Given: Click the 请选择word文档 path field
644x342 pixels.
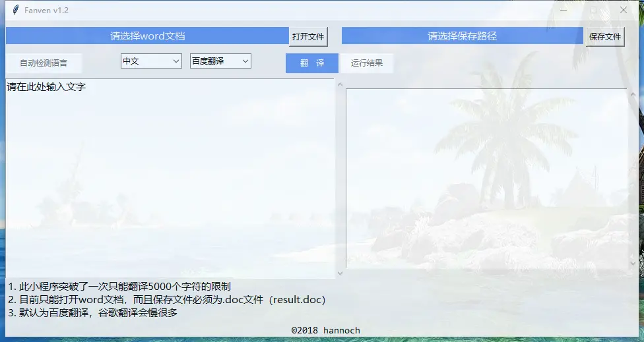Looking at the screenshot, I should click(x=147, y=36).
